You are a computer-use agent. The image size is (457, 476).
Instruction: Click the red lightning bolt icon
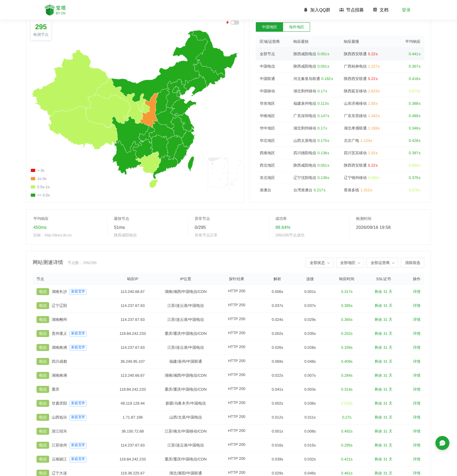228,23
